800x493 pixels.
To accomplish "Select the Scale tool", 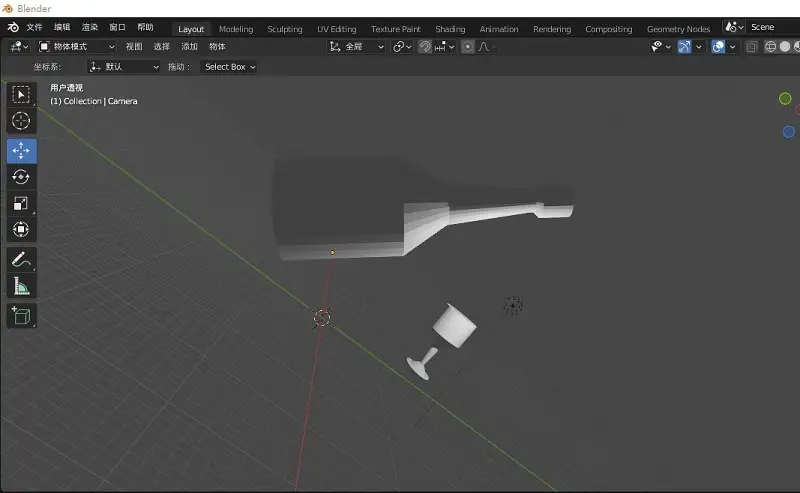I will pos(21,204).
